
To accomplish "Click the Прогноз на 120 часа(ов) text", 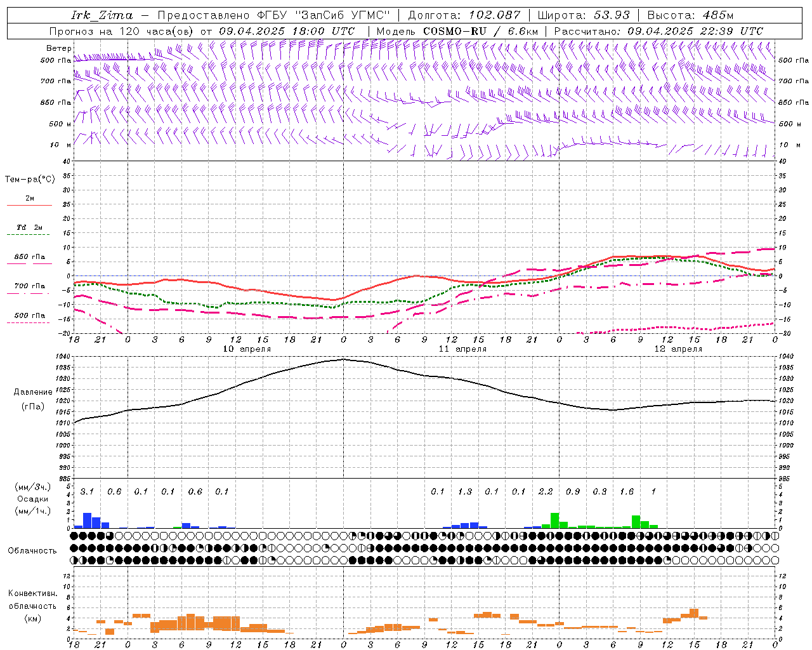I will [x=122, y=31].
